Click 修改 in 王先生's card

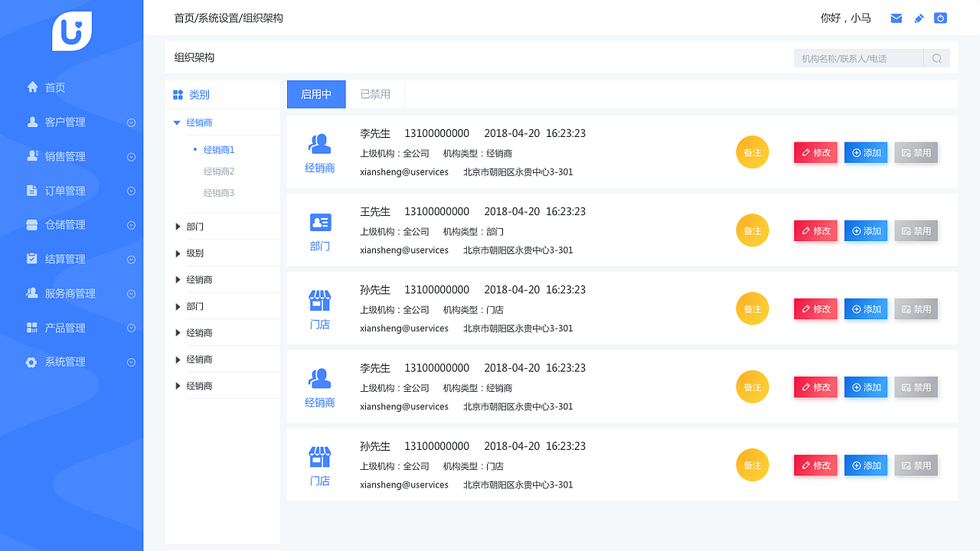[815, 230]
